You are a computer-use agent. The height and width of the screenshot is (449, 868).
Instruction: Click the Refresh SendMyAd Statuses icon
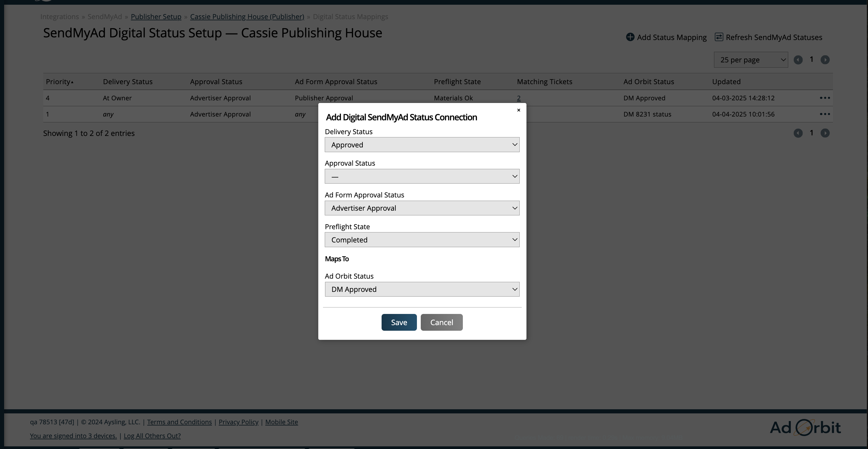tap(718, 37)
